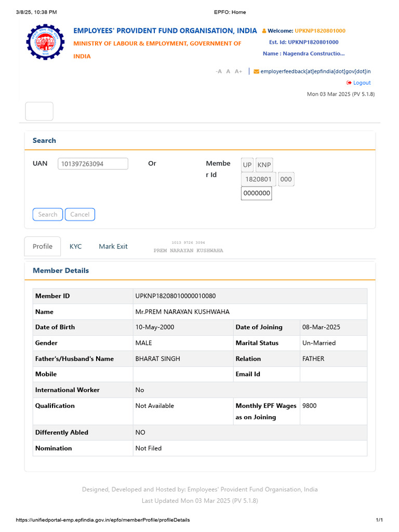Click the Logout link

coord(362,83)
